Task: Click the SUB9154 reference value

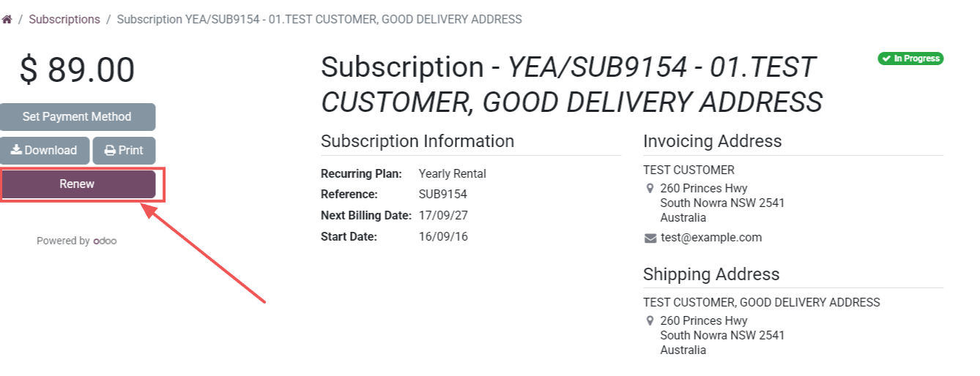Action: click(x=442, y=195)
